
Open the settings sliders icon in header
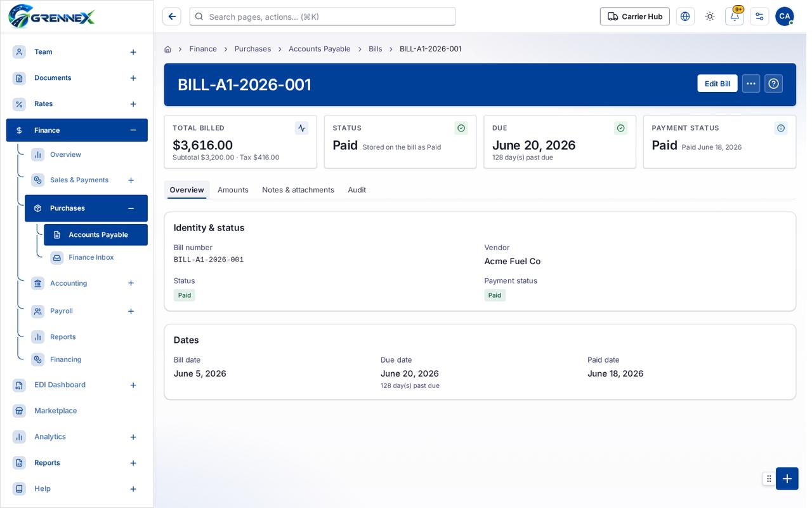(759, 17)
